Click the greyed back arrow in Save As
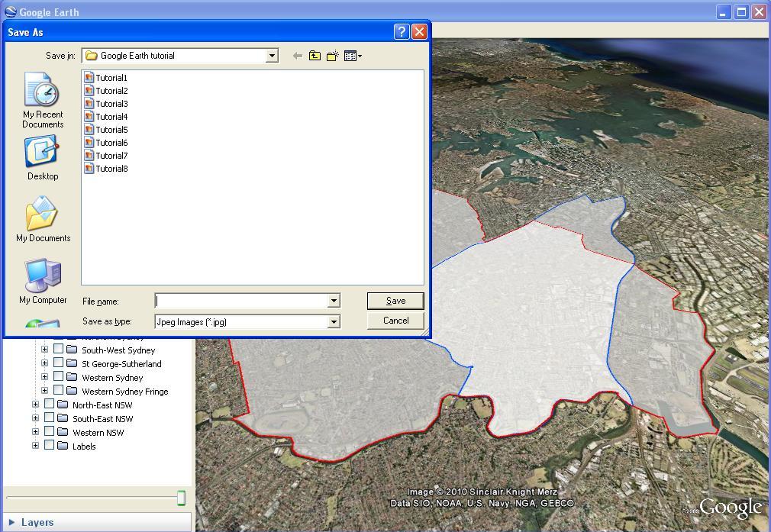 click(298, 56)
